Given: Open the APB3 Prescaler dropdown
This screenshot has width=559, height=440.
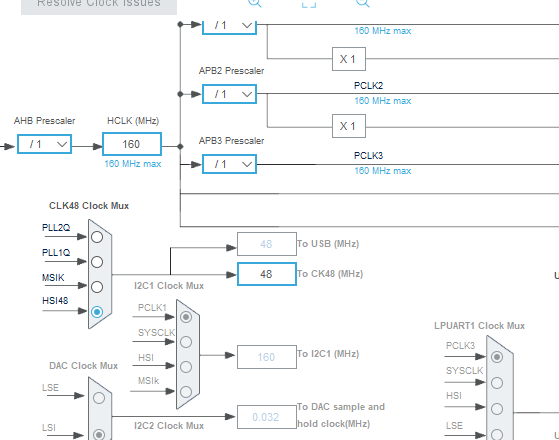Looking at the screenshot, I should (x=229, y=164).
